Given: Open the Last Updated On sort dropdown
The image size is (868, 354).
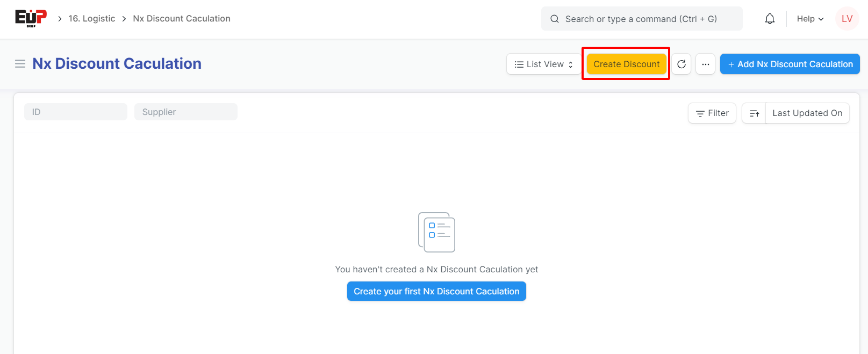Looking at the screenshot, I should pos(807,113).
